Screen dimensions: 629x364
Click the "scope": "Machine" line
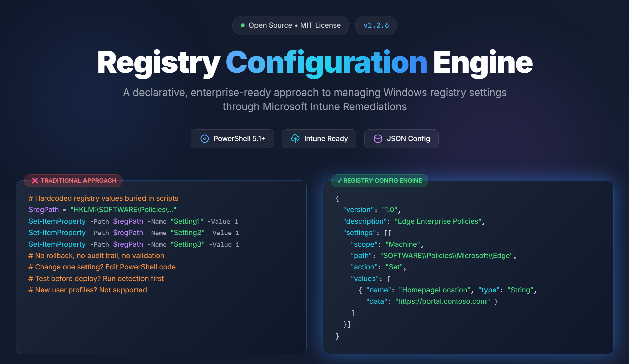387,244
